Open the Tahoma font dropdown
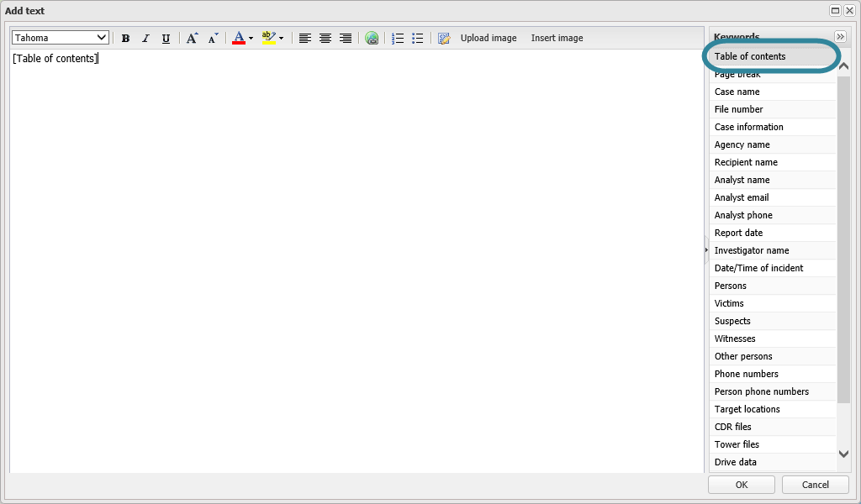Image resolution: width=861 pixels, height=504 pixels. tap(61, 38)
